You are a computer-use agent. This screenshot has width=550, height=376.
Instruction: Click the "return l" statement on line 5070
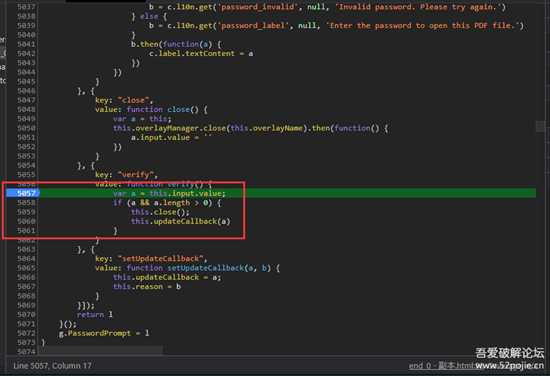[95, 314]
